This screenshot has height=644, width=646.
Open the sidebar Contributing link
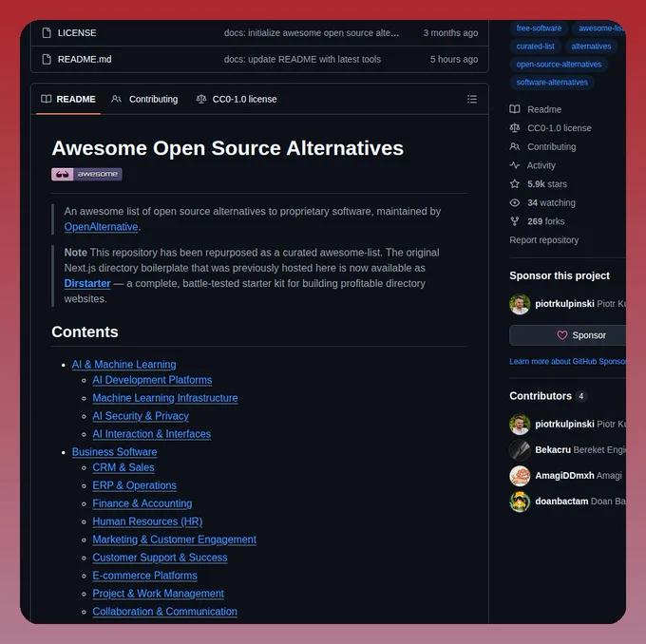552,146
